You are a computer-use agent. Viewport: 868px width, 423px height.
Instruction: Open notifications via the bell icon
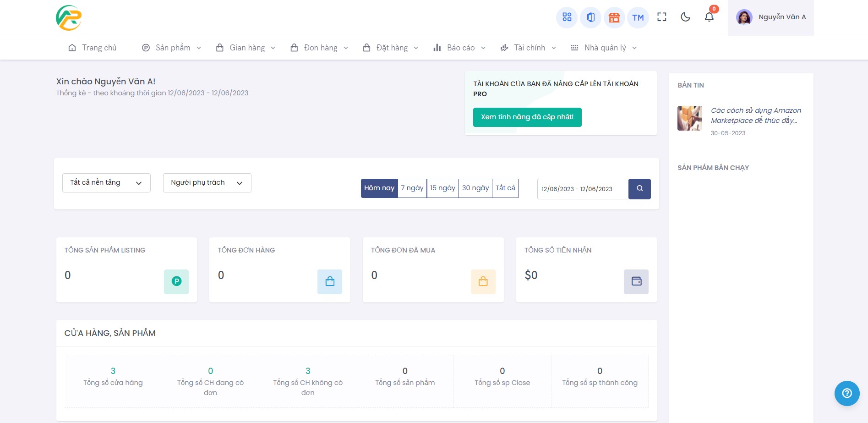click(x=709, y=17)
